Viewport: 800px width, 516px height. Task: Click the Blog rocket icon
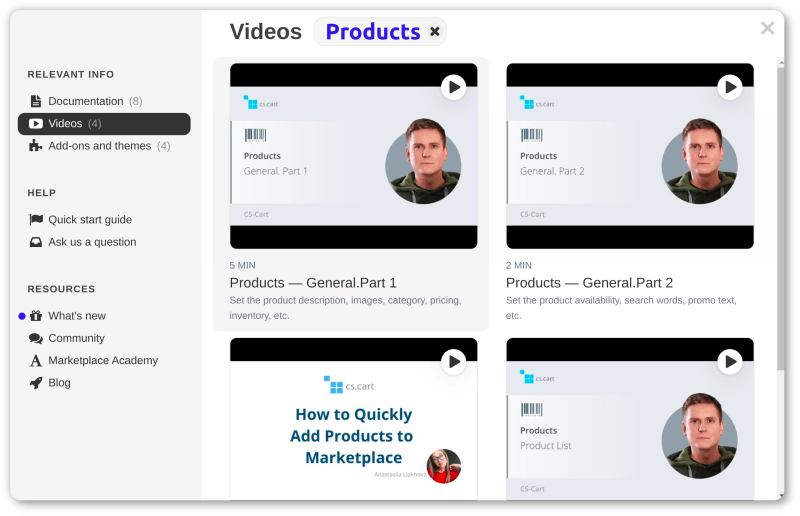[36, 383]
